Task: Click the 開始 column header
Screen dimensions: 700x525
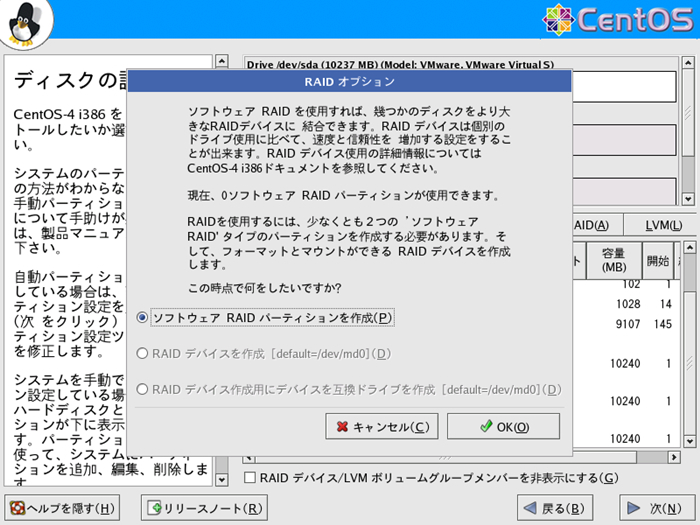Action: tap(658, 261)
